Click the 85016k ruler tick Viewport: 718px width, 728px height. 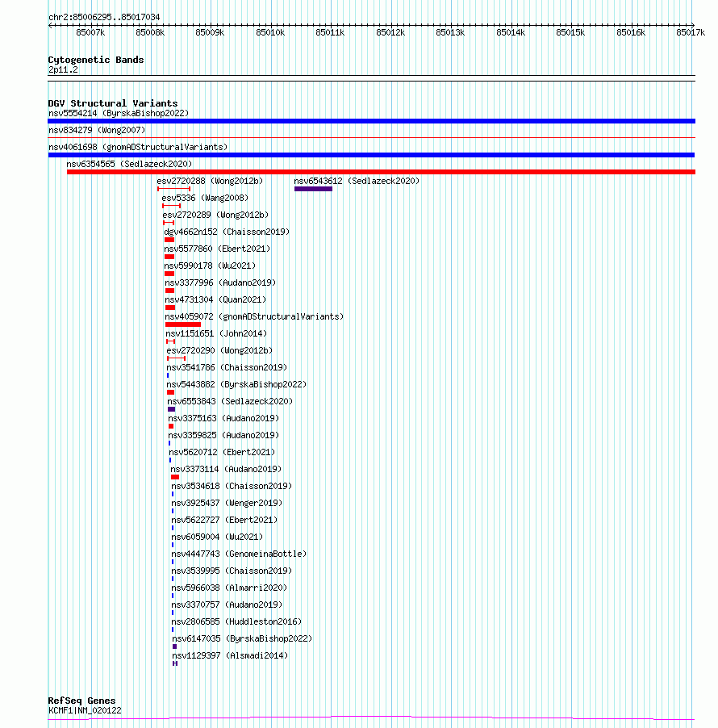click(632, 25)
